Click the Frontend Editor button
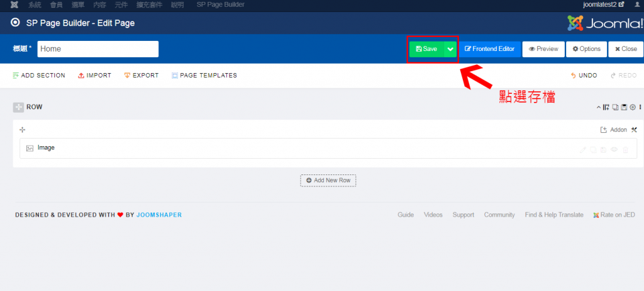Image resolution: width=644 pixels, height=291 pixels. point(489,49)
